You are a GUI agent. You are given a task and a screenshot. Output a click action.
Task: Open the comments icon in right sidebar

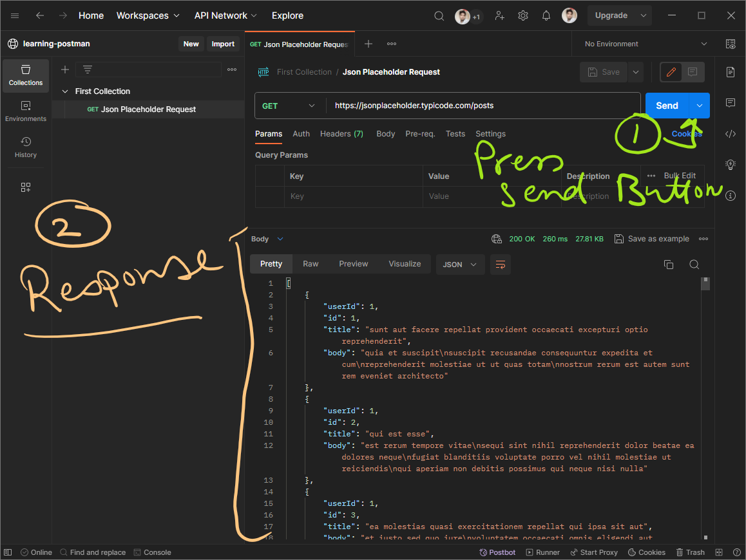731,103
